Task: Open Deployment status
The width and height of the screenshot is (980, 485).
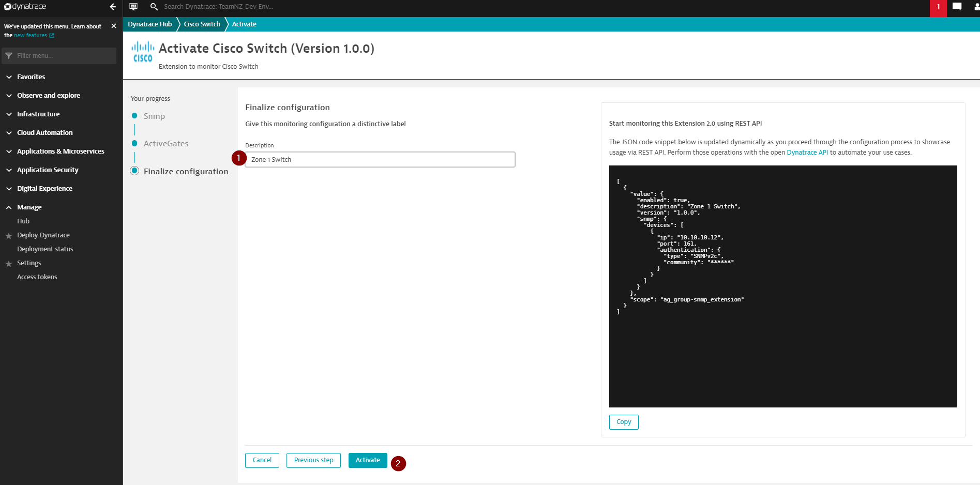Action: [45, 249]
